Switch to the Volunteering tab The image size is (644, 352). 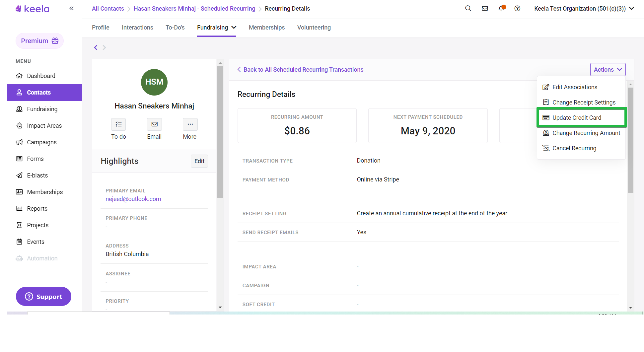(314, 28)
